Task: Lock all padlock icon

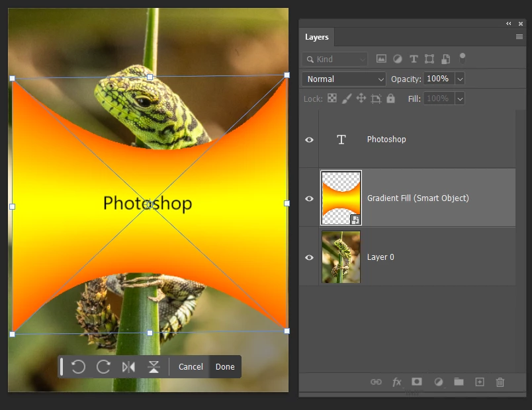Action: 390,99
